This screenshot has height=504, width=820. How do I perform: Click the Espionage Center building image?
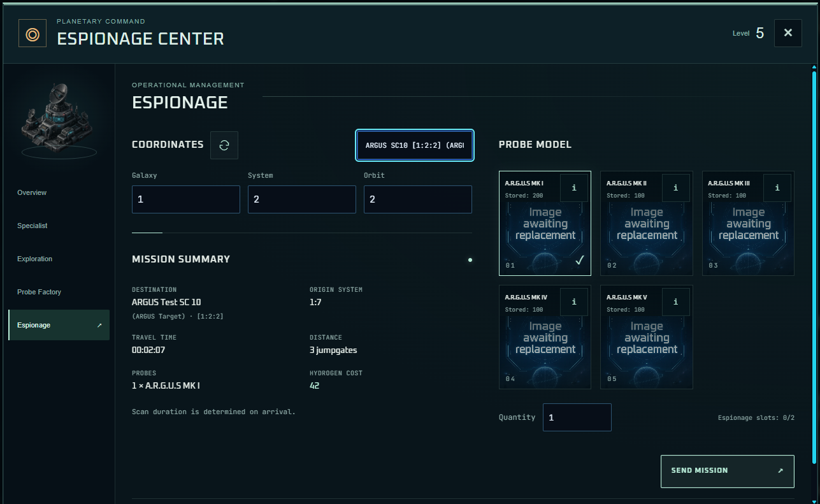click(59, 120)
